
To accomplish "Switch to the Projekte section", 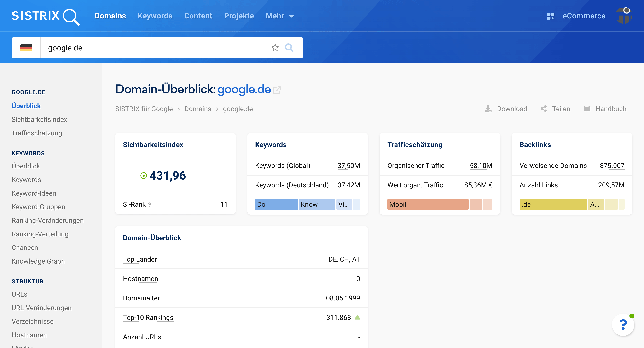I will [239, 16].
